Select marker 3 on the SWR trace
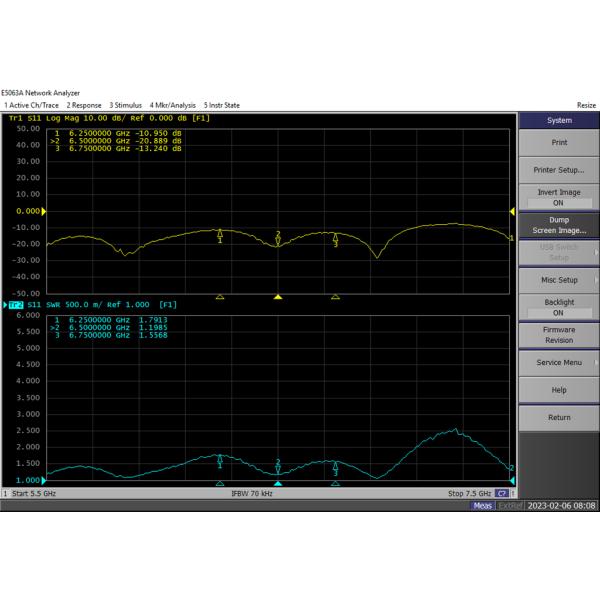This screenshot has height=600, width=600. coord(336,466)
